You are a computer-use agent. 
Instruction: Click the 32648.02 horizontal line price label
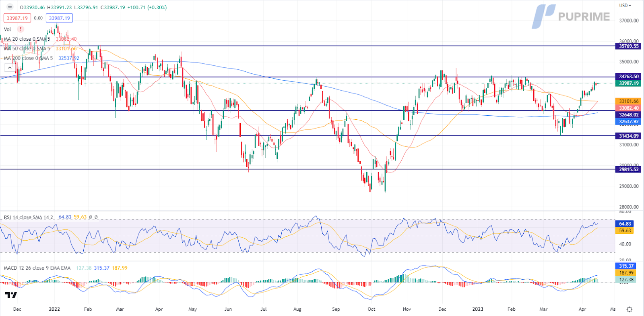[628, 115]
